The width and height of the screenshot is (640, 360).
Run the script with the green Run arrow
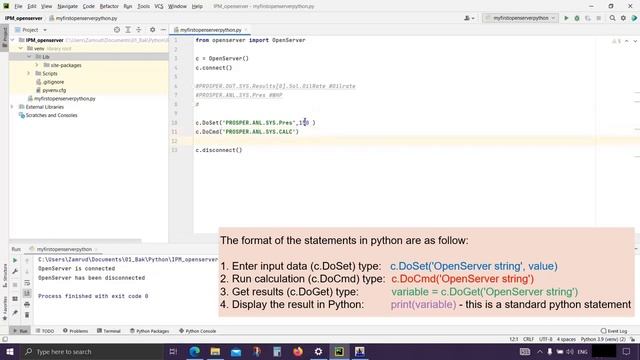[566, 18]
